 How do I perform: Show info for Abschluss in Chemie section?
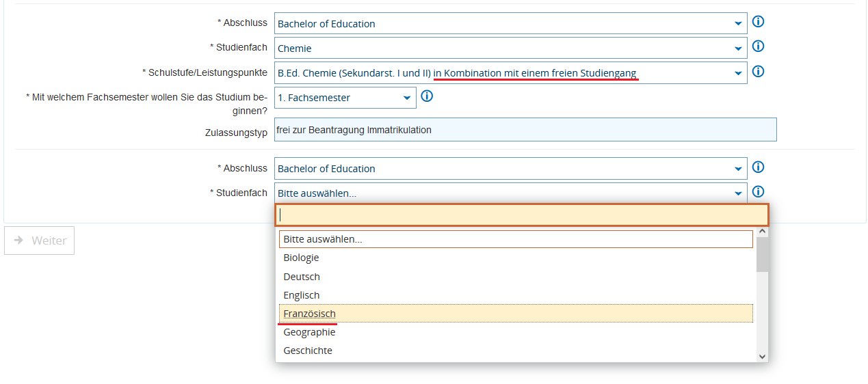point(758,22)
